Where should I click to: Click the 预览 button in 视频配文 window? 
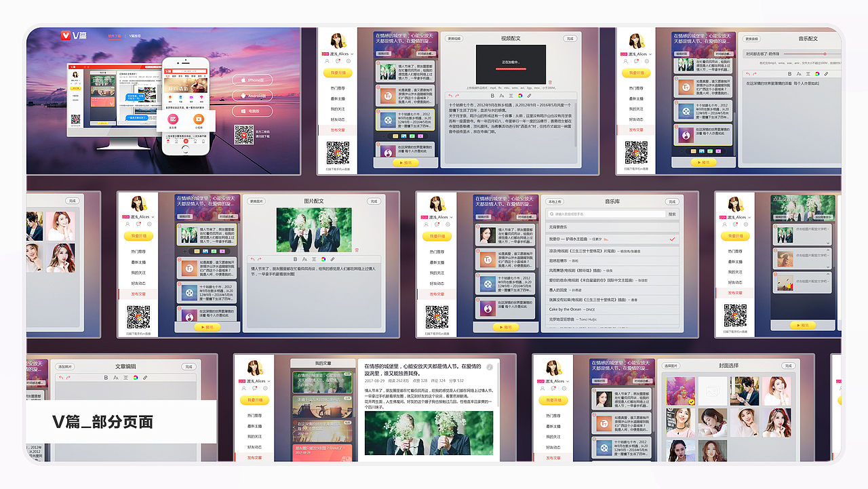406,163
